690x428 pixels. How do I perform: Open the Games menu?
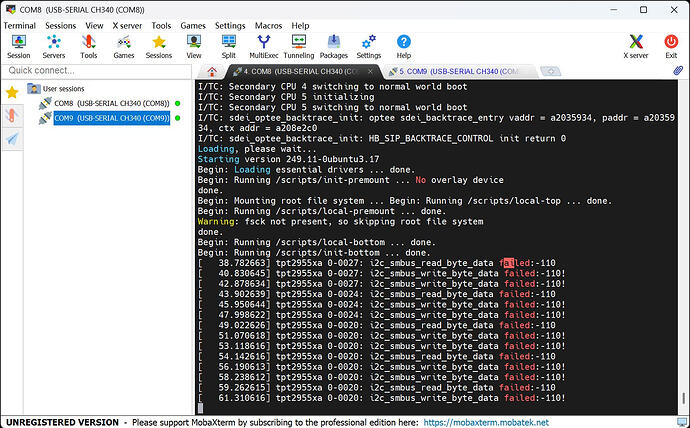[x=193, y=26]
